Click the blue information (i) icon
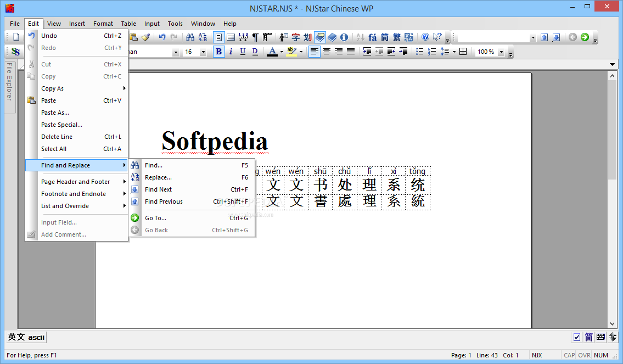623x364 pixels. (344, 37)
